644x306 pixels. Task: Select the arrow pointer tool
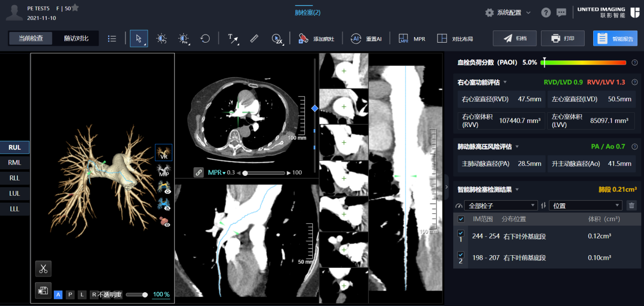click(x=139, y=39)
